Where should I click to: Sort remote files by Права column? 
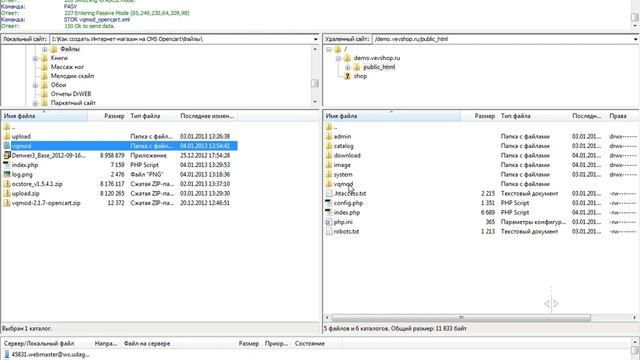622,116
